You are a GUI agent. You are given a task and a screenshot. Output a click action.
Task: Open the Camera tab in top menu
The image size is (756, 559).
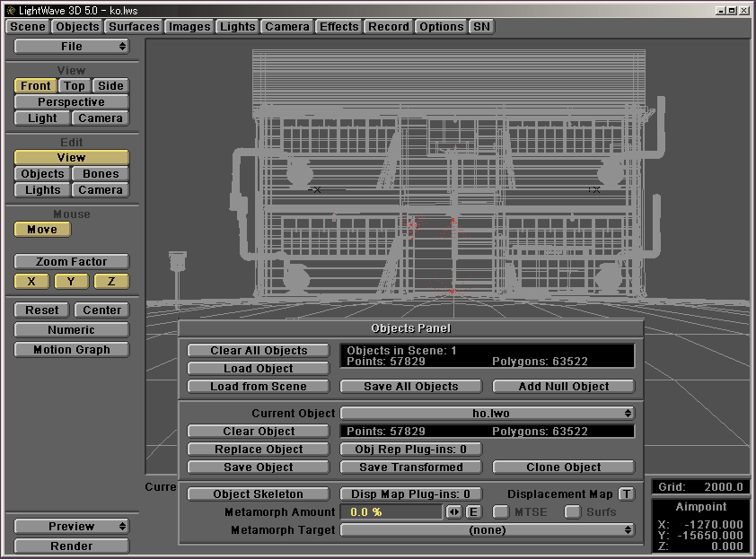[287, 27]
